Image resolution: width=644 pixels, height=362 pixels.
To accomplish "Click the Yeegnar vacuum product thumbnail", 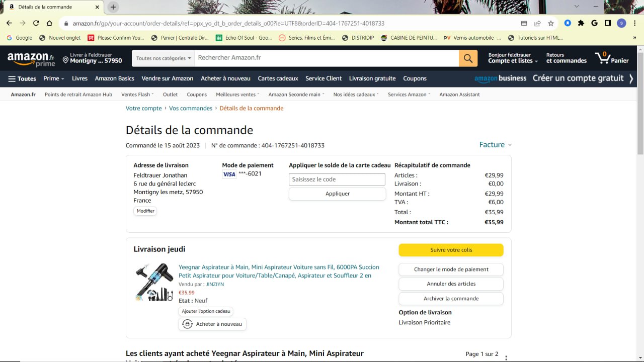I will [x=154, y=283].
